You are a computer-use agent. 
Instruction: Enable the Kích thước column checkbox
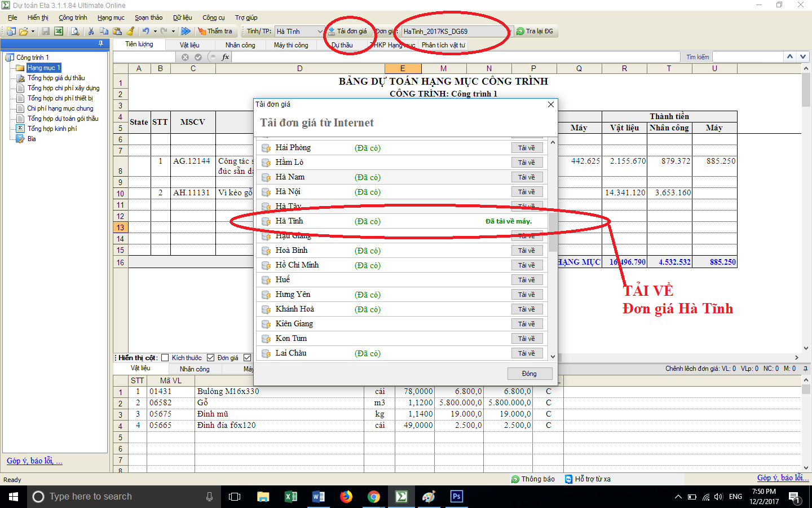[x=165, y=358]
